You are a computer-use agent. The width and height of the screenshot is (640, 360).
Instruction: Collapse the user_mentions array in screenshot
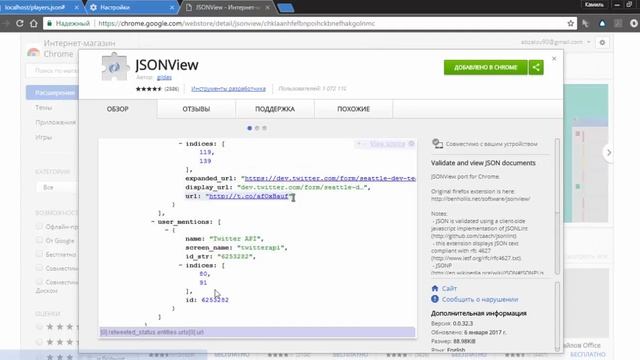[x=153, y=222]
